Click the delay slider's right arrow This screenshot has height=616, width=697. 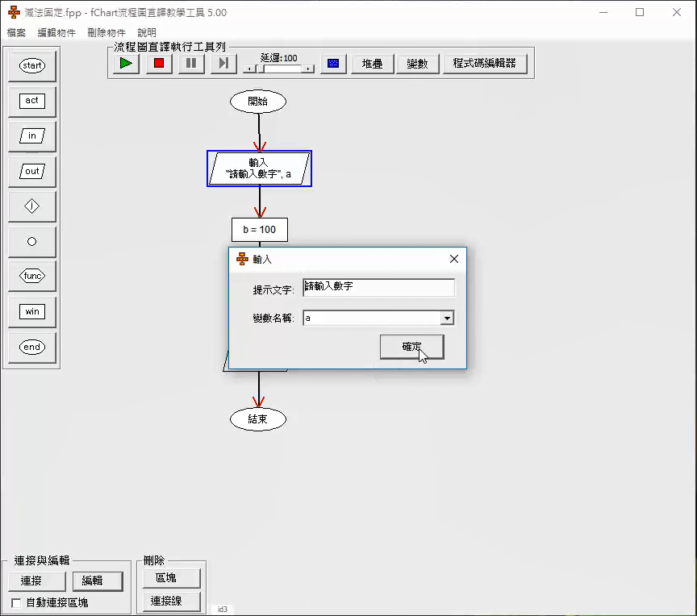pyautogui.click(x=308, y=69)
